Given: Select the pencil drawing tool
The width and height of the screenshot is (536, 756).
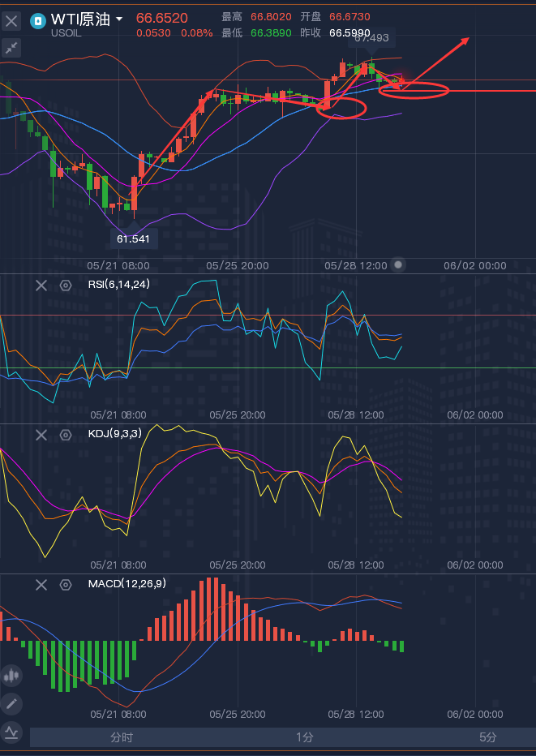Looking at the screenshot, I should click(11, 703).
